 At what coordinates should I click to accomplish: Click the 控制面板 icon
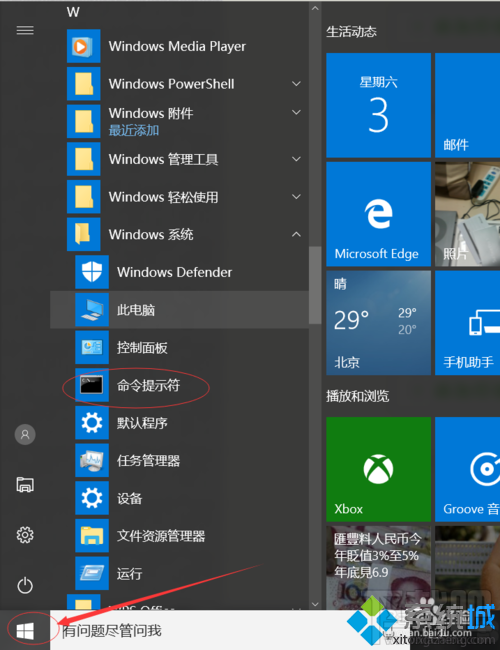(x=92, y=347)
